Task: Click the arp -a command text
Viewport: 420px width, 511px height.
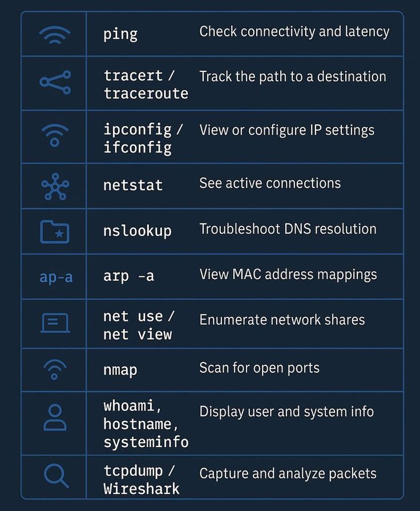Action: coord(128,276)
